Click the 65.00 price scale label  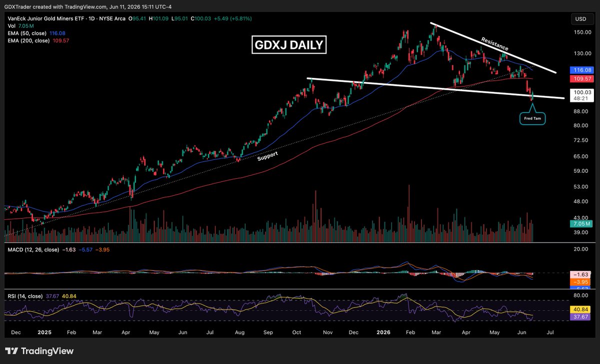coord(581,156)
